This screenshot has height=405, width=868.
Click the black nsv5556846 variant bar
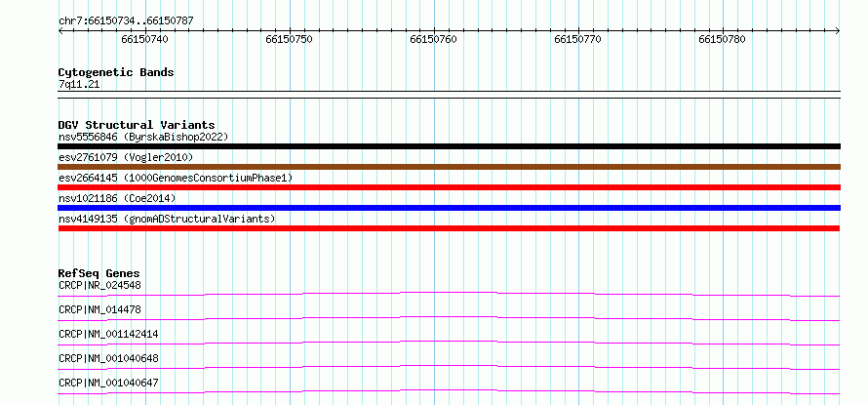[449, 146]
